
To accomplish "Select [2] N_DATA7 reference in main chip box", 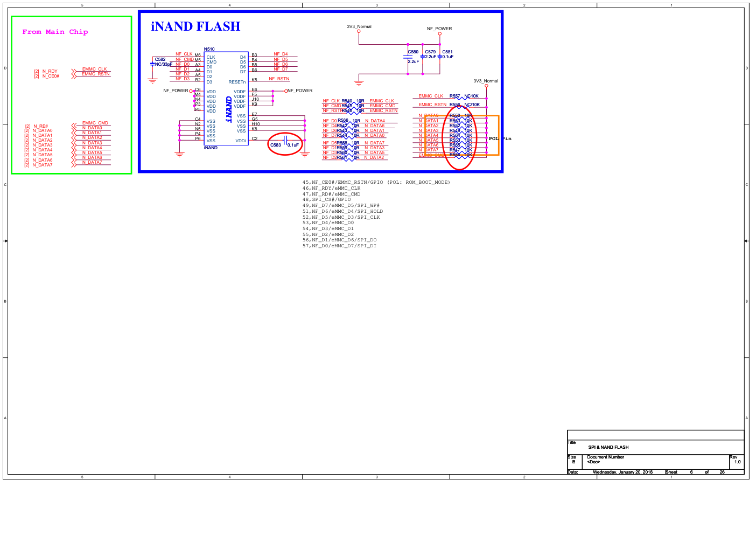I will (x=39, y=165).
